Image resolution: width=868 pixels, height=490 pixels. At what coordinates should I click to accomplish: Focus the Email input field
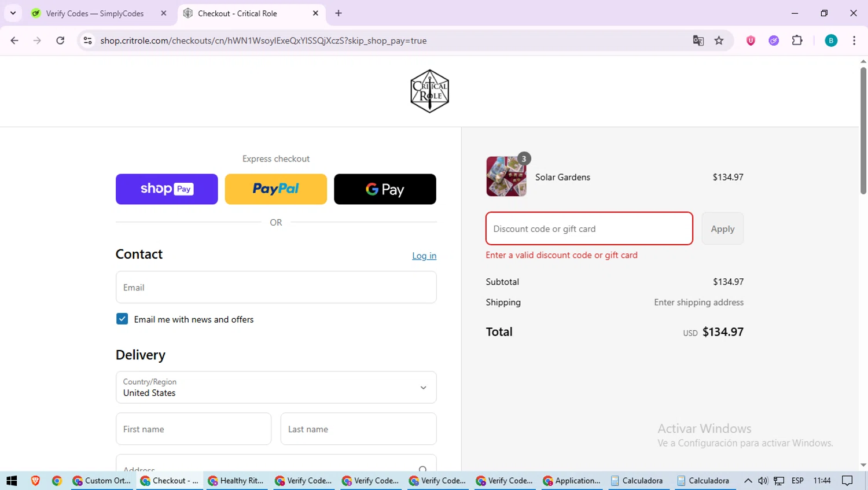point(276,288)
